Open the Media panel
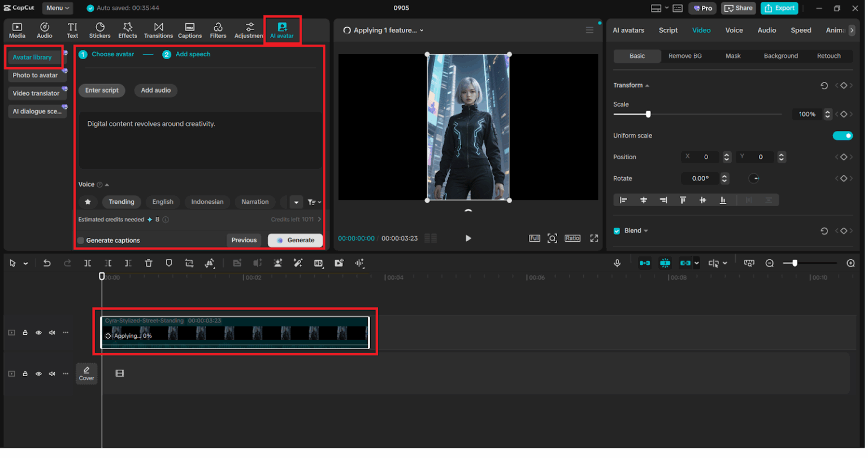The image size is (868, 458). point(17,30)
